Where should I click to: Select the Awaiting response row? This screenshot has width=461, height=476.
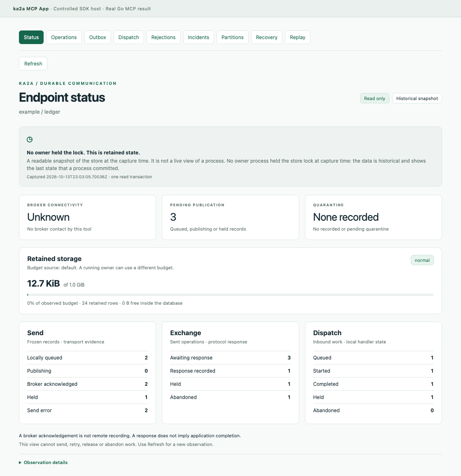click(x=230, y=357)
